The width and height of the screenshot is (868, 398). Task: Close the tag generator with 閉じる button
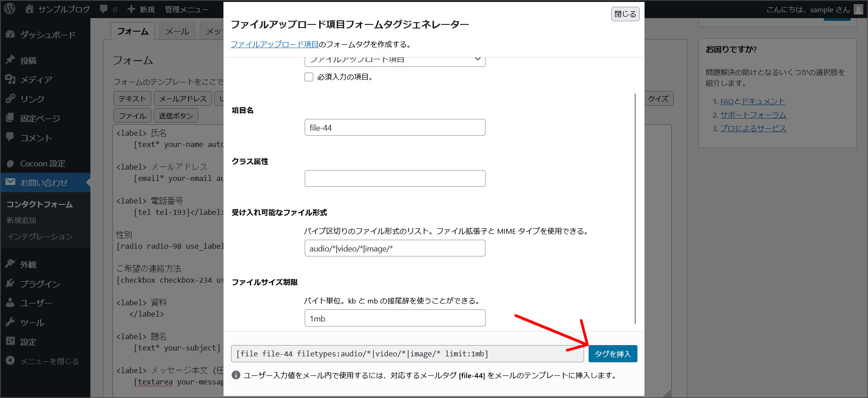point(625,14)
